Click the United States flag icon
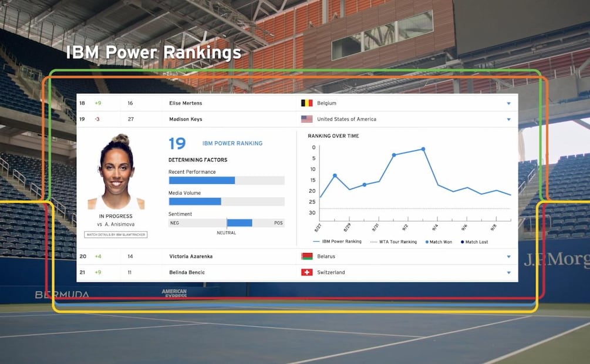 (306, 119)
